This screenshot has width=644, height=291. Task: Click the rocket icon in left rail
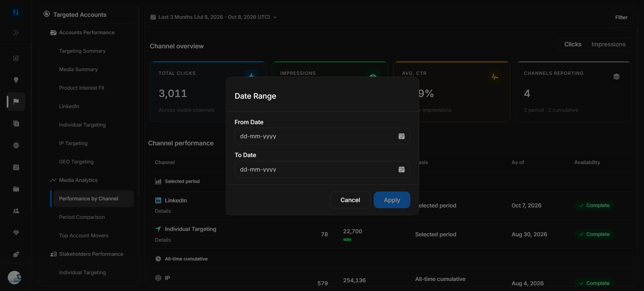(16, 254)
